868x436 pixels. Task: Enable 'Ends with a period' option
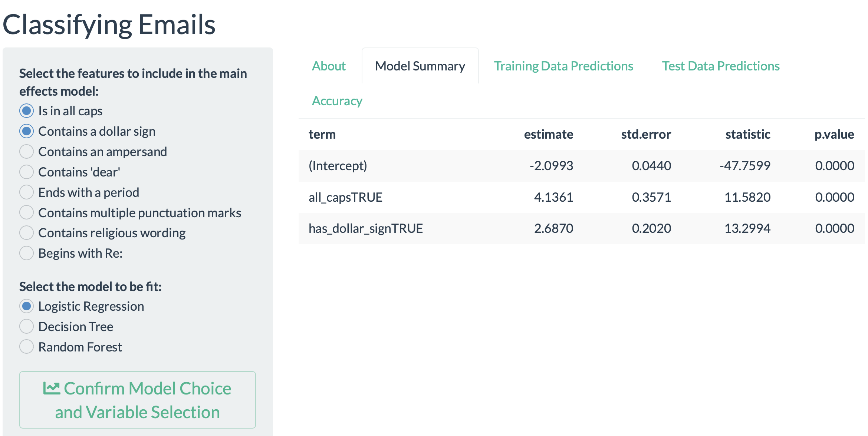coord(26,192)
